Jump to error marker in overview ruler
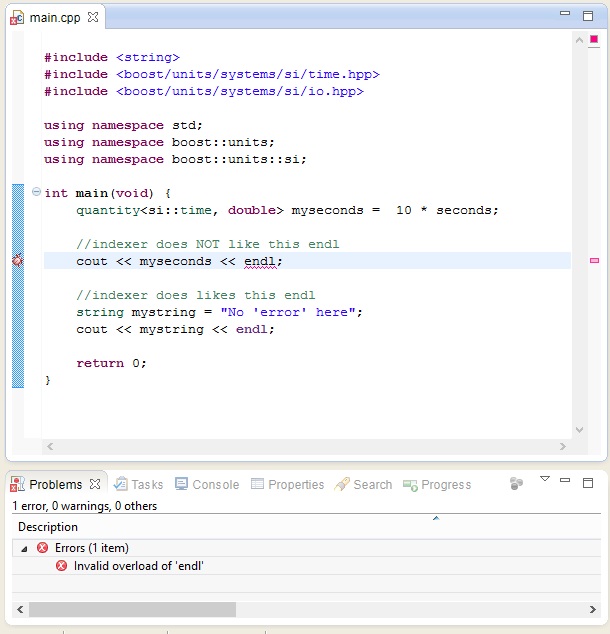The image size is (610, 634). pos(594,261)
